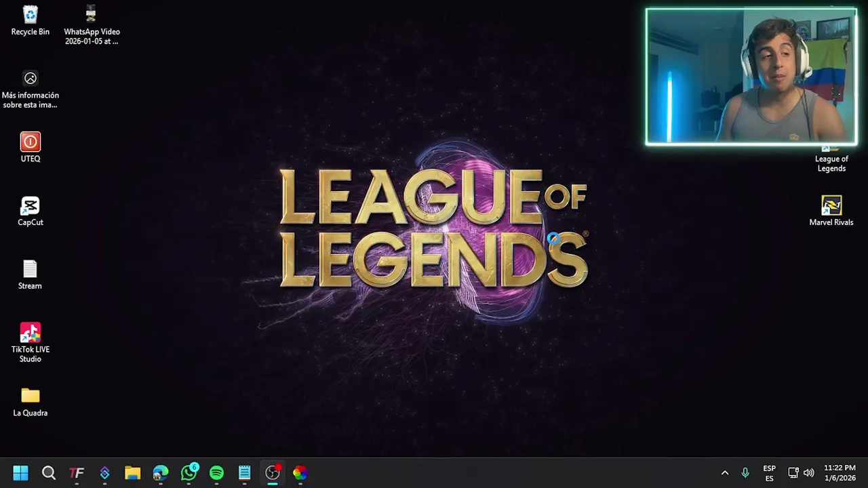The height and width of the screenshot is (488, 868).
Task: Switch to OBS Studio in taskbar
Action: (x=273, y=473)
